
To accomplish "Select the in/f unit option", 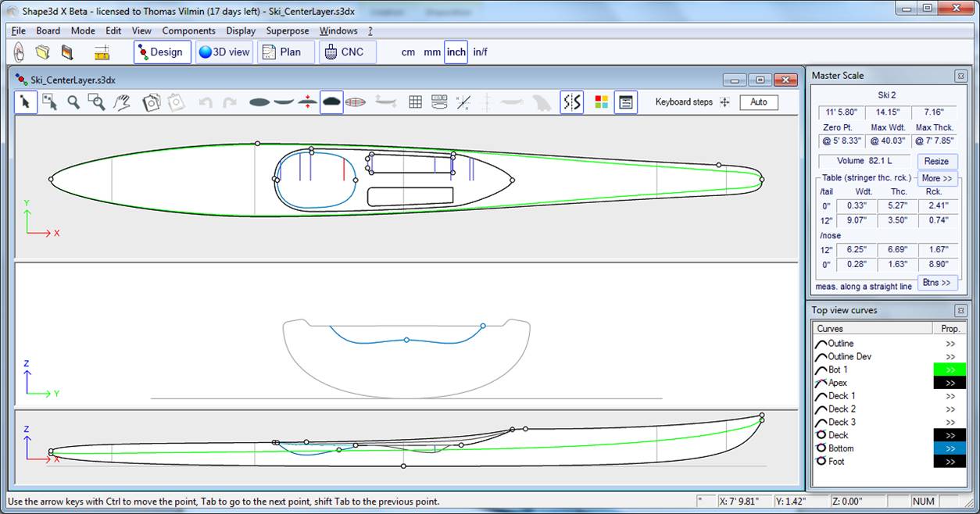I will pyautogui.click(x=480, y=52).
